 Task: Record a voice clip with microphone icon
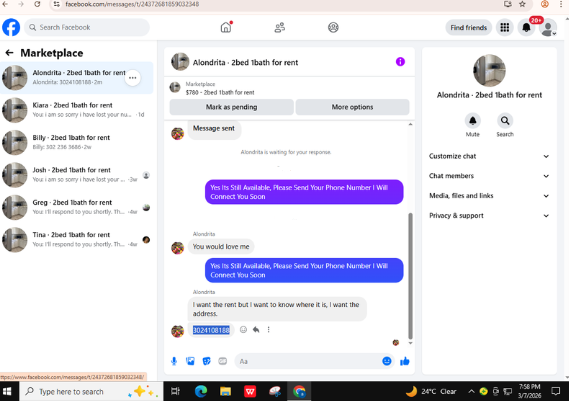174,361
